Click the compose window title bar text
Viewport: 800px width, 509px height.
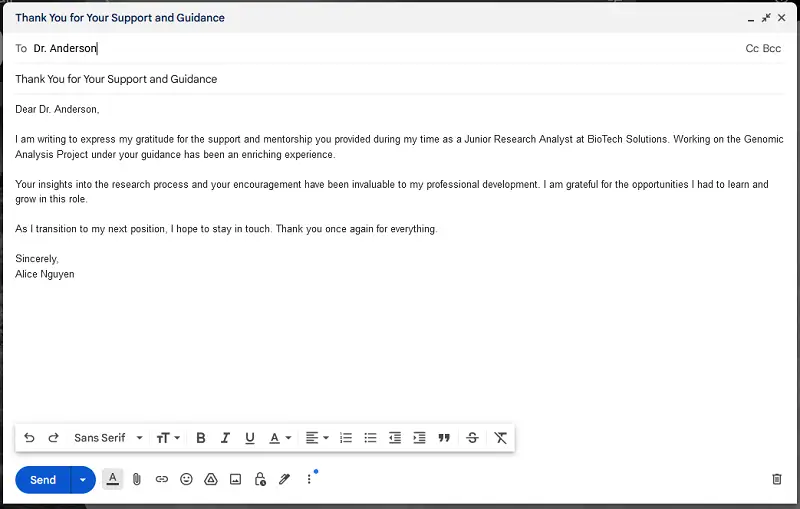120,18
